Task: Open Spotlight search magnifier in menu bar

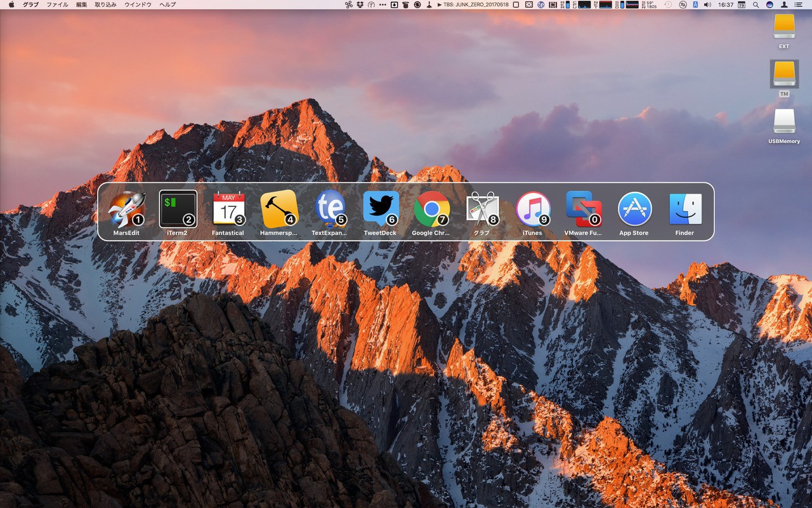Action: [x=756, y=4]
